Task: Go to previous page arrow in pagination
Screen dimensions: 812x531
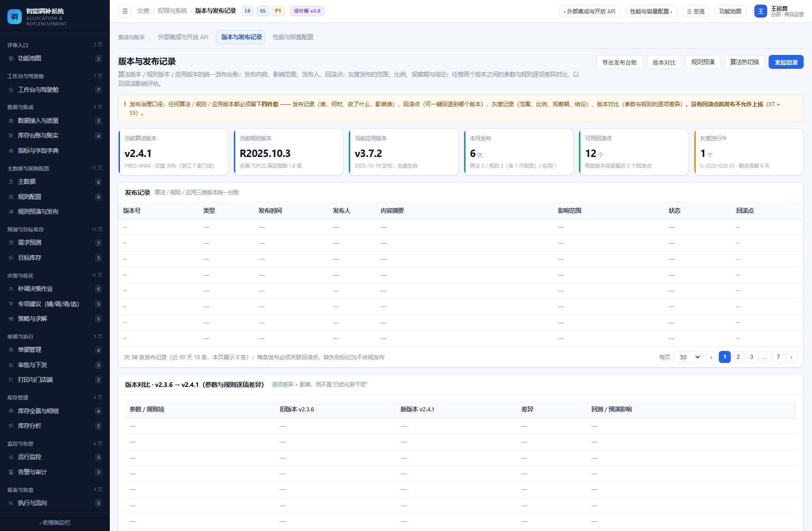Action: click(x=711, y=357)
